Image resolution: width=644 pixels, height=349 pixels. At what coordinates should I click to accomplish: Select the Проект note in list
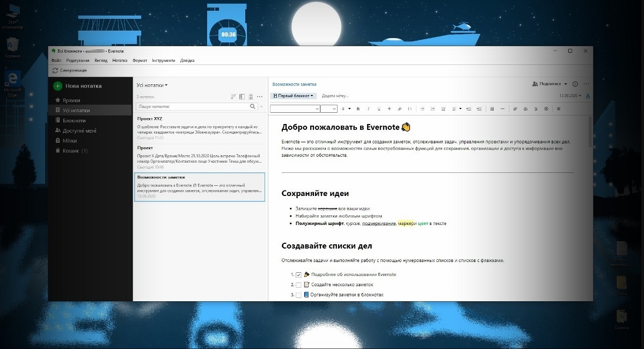click(x=200, y=157)
